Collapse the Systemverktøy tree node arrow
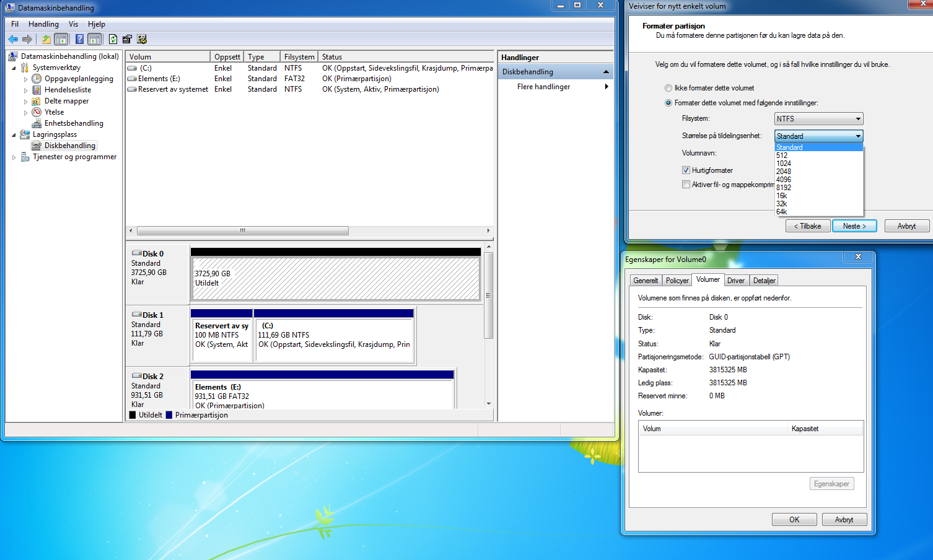This screenshot has width=933, height=560. coord(14,68)
